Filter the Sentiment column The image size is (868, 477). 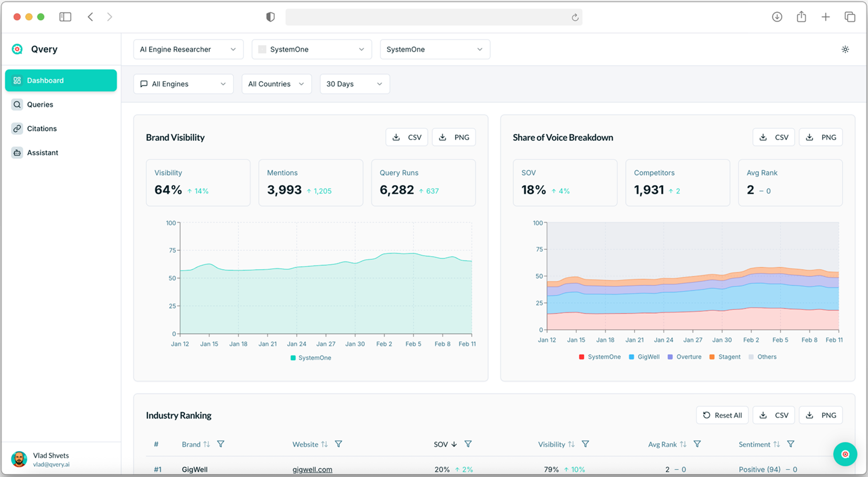tap(791, 444)
